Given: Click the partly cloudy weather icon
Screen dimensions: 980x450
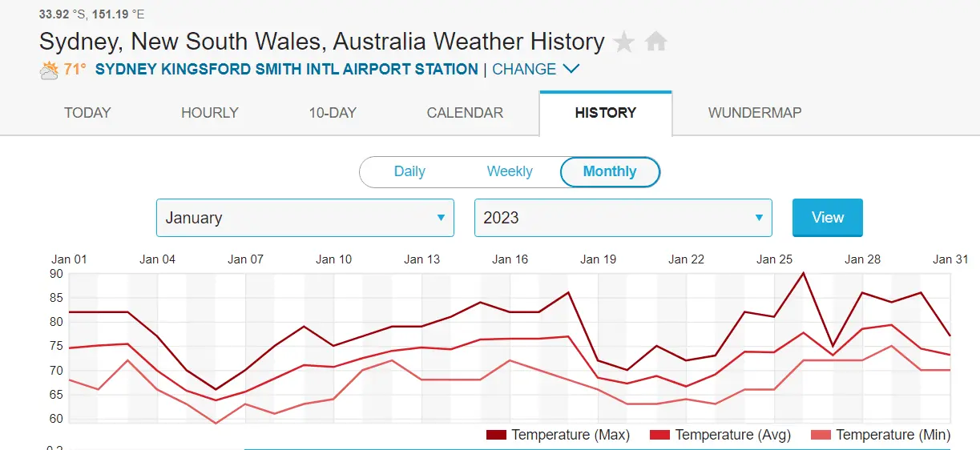Looking at the screenshot, I should click(49, 70).
